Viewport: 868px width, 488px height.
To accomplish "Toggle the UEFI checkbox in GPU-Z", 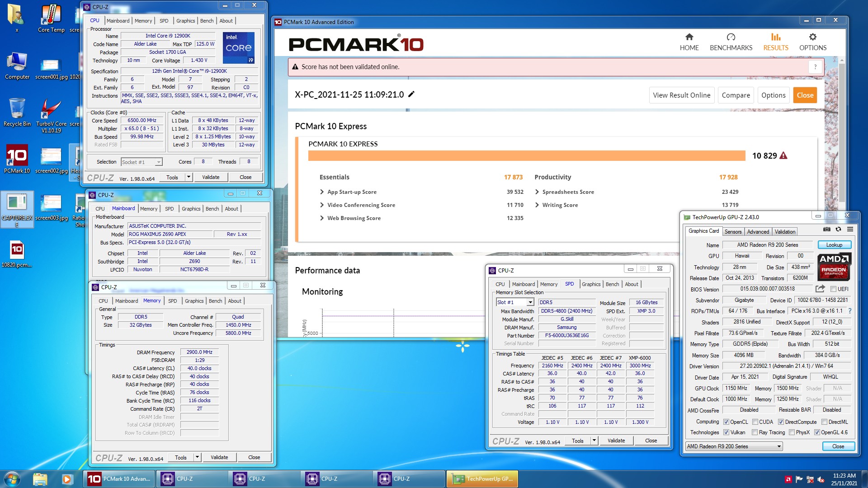I will tap(833, 289).
